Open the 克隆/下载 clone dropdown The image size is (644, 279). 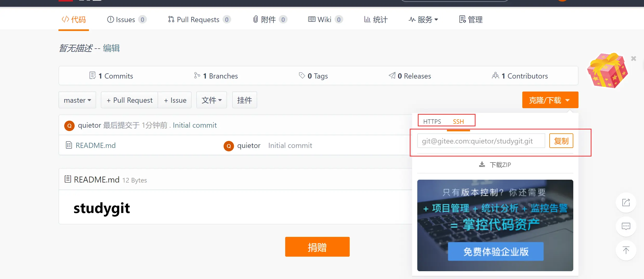click(x=550, y=100)
